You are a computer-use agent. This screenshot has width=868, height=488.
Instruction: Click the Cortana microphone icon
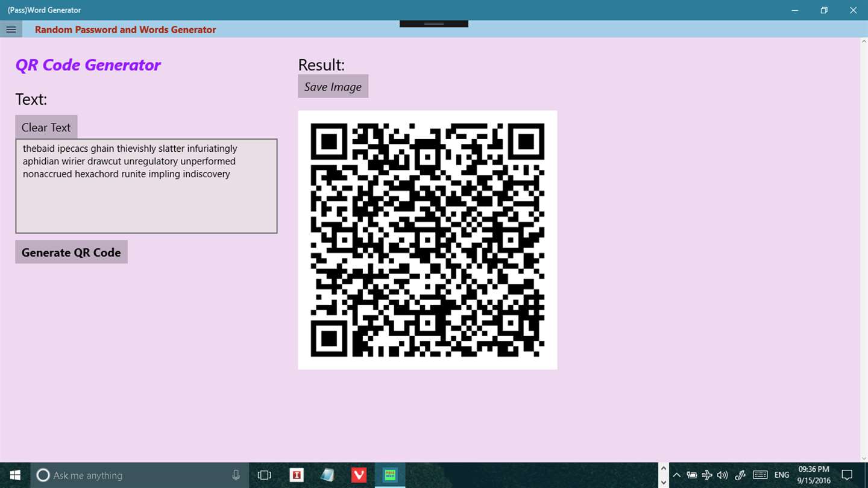236,475
